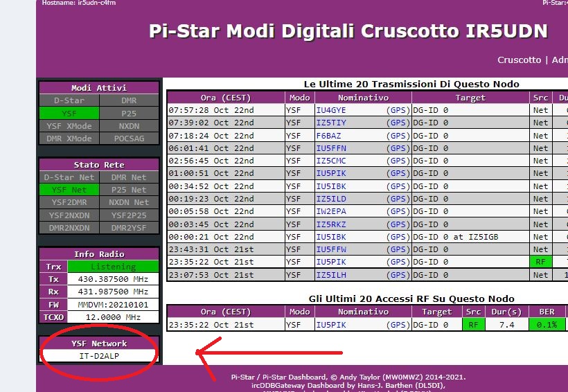This screenshot has height=392, width=568.
Task: Select green RF source cell in transmissions table
Action: 540,262
